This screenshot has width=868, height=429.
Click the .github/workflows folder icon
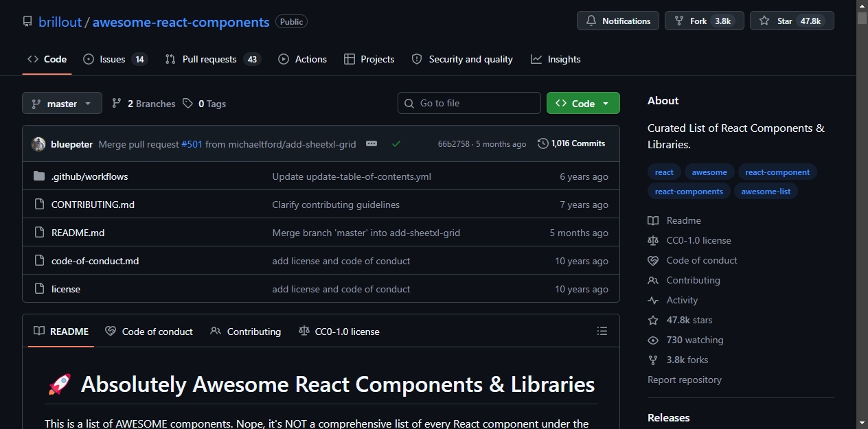point(39,176)
